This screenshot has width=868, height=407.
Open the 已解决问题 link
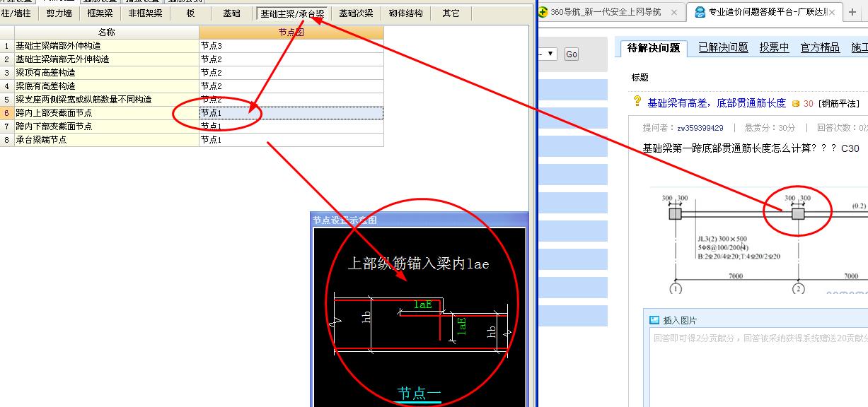pyautogui.click(x=723, y=47)
